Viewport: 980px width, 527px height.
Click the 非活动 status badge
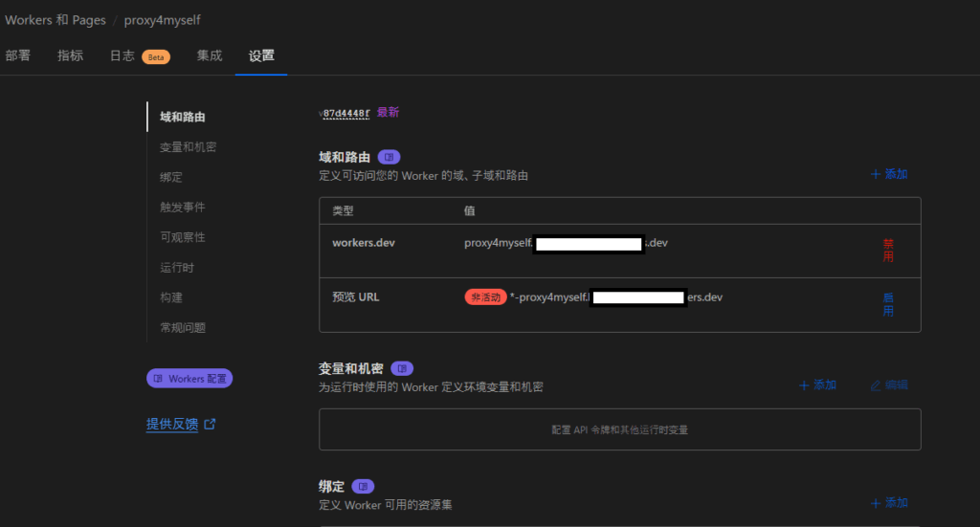[x=485, y=297]
